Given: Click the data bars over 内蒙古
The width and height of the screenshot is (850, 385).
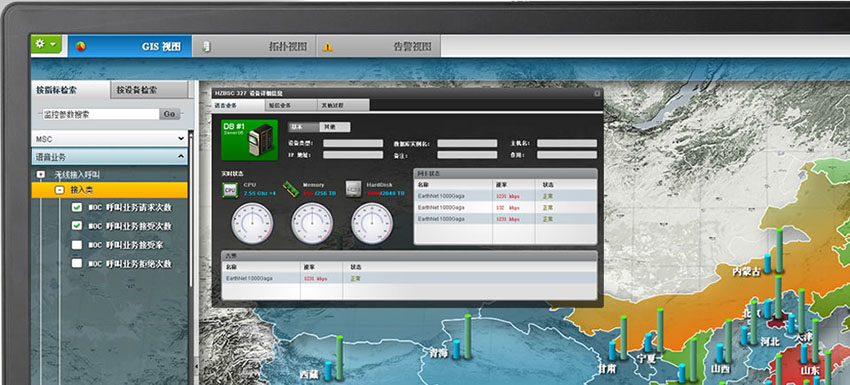Looking at the screenshot, I should click(x=774, y=250).
